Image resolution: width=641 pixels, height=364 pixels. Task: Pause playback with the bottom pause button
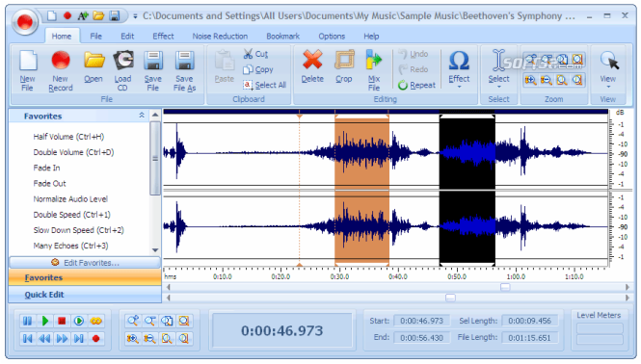(27, 321)
